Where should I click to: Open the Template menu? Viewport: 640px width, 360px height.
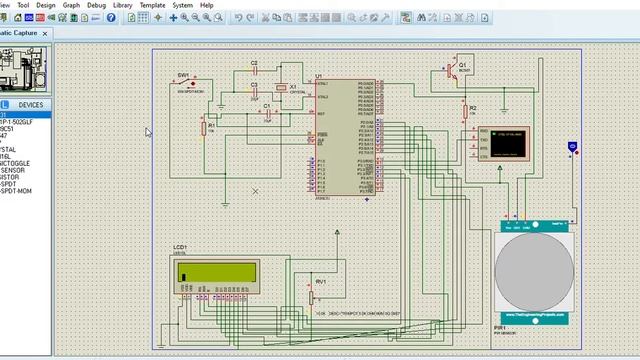click(x=152, y=5)
